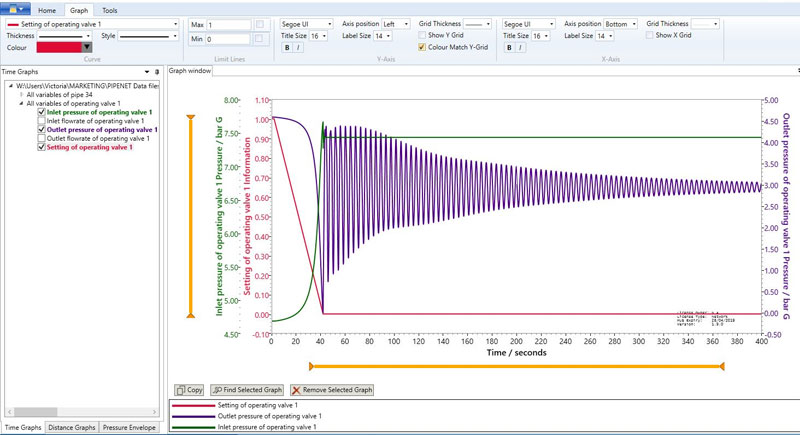800x435 pixels.
Task: Click the Max limit line input field
Action: coord(229,24)
